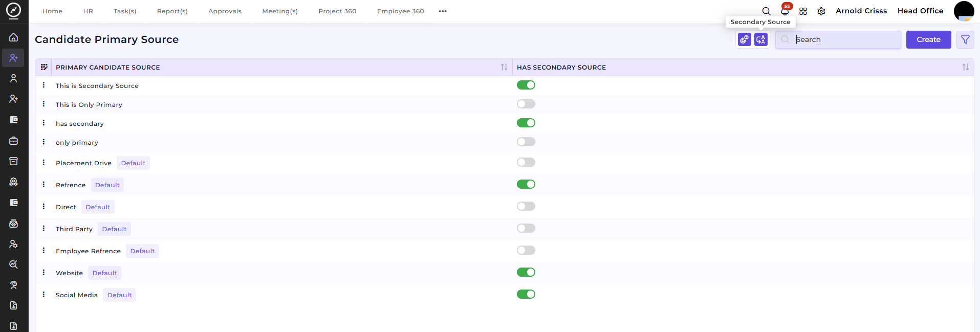Open the Task(s) menu
The width and height of the screenshot is (980, 332).
click(x=125, y=11)
